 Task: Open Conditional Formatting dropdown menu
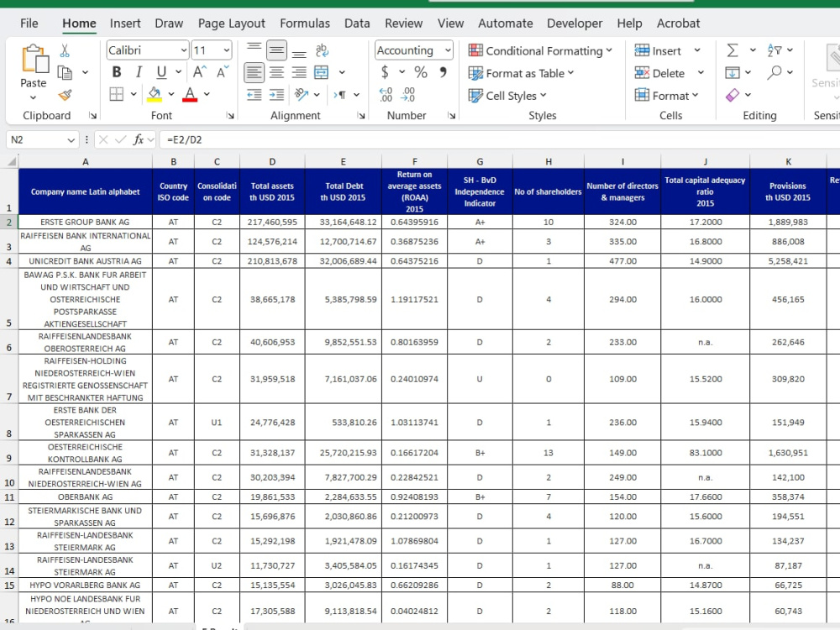540,51
